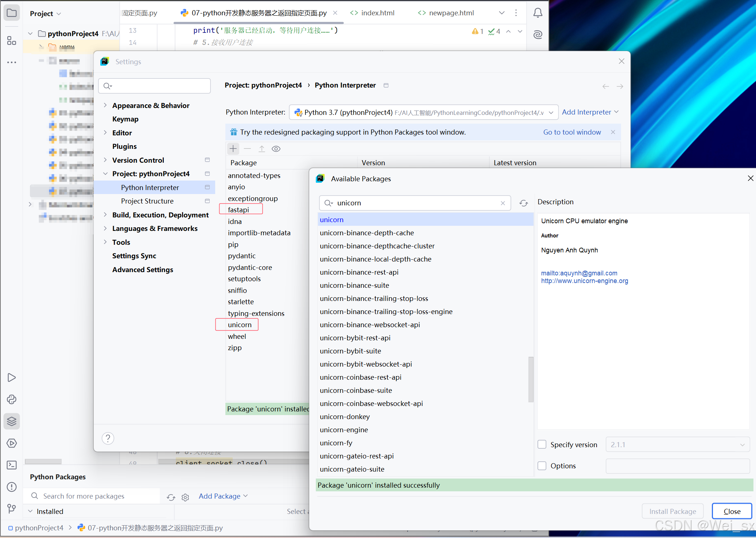Screen dimensions: 756x538
Task: Enable the Options checkbox
Action: (x=542, y=466)
